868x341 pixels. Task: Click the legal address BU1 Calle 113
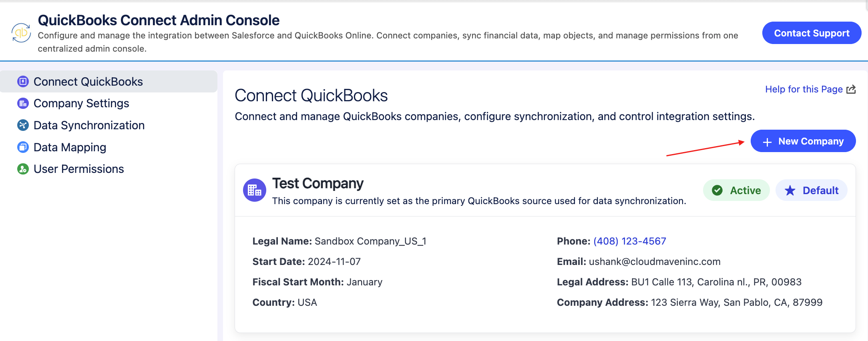point(716,282)
